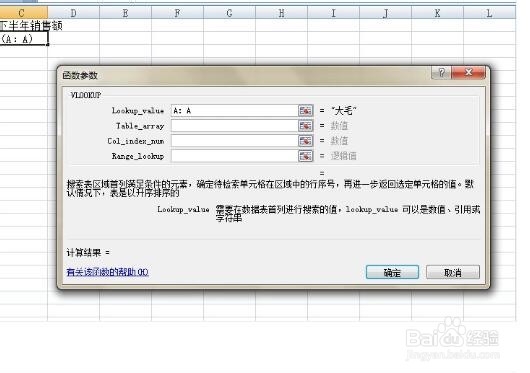This screenshot has width=530, height=373.
Task: Click the 函数参数 dialog title
Action: click(x=80, y=75)
